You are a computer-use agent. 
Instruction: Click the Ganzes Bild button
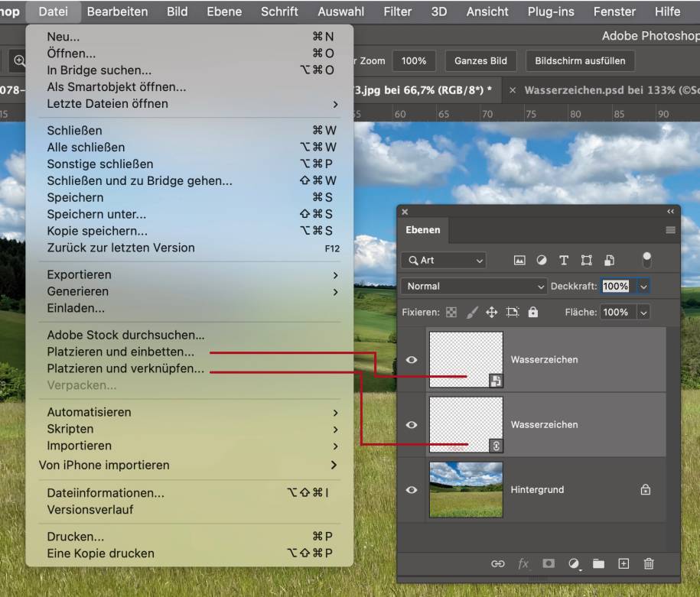coord(480,60)
